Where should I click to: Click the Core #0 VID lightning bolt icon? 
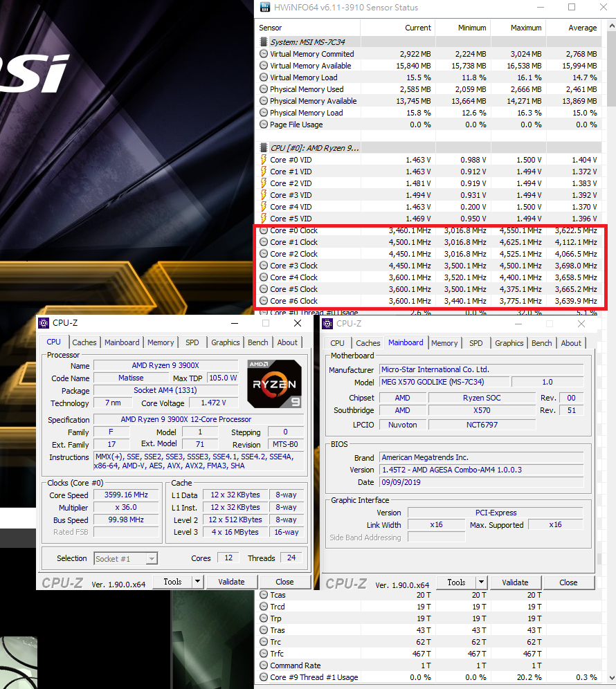(x=264, y=160)
